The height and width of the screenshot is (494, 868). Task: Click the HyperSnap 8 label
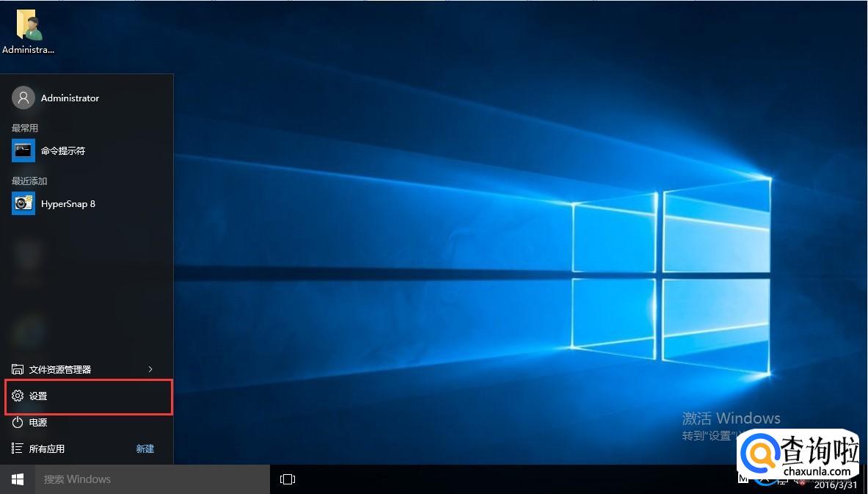pos(68,204)
